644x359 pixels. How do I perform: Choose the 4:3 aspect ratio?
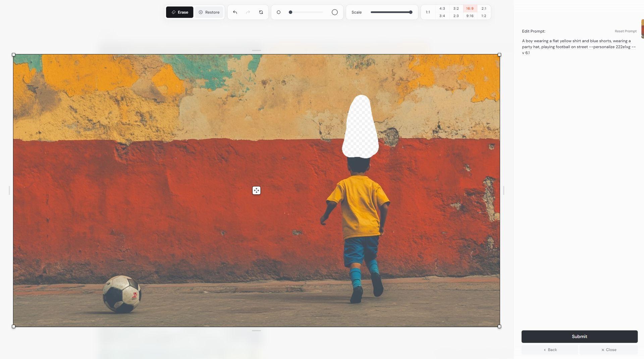(x=442, y=9)
